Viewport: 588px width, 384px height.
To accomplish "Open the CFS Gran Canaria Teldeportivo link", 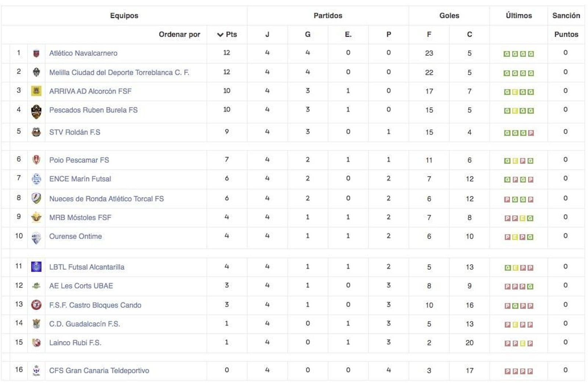I will (x=99, y=370).
